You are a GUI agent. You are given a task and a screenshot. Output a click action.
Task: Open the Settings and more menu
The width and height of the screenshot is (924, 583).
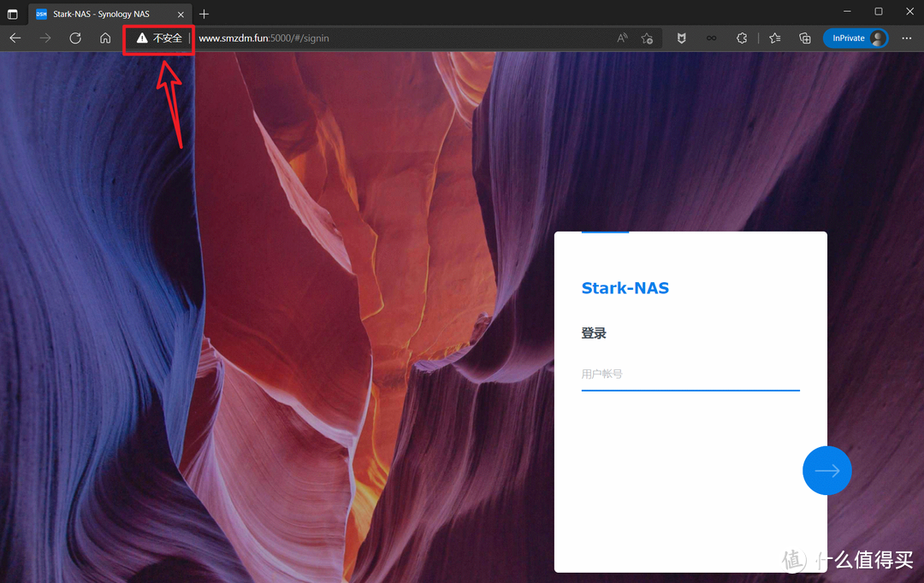pyautogui.click(x=906, y=38)
